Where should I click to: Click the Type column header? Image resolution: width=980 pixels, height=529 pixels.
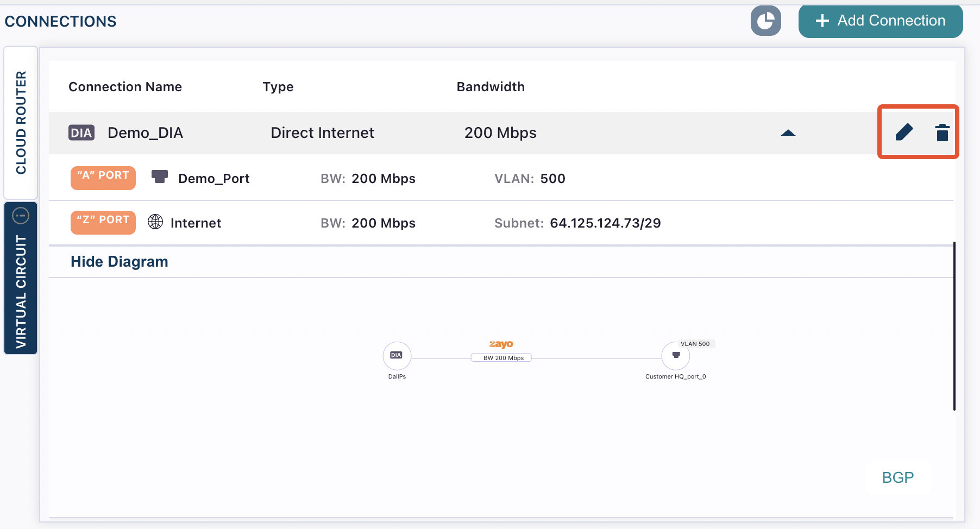click(278, 87)
